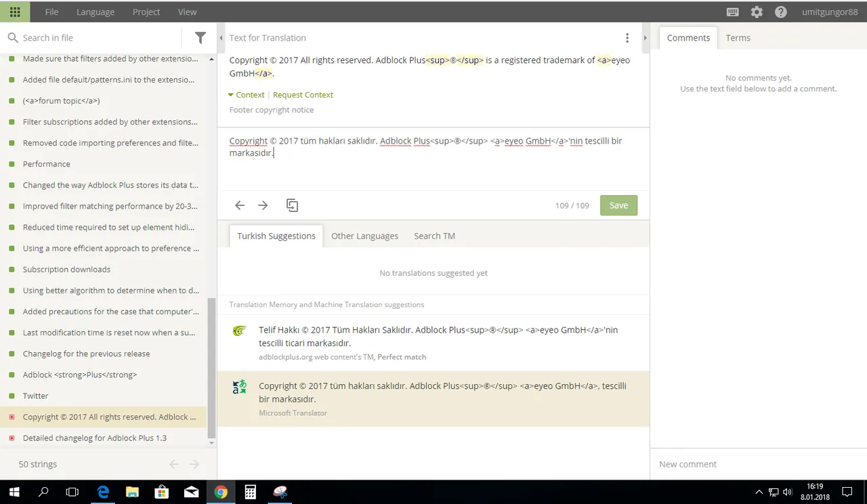
Task: Select the Comments tab
Action: 688,38
